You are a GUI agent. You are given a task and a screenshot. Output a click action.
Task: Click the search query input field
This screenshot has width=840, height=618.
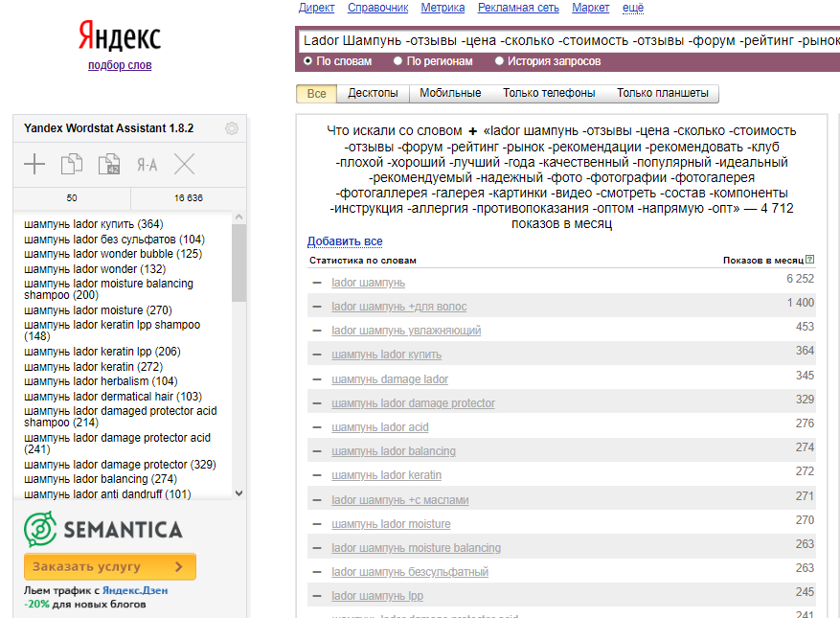pos(565,41)
